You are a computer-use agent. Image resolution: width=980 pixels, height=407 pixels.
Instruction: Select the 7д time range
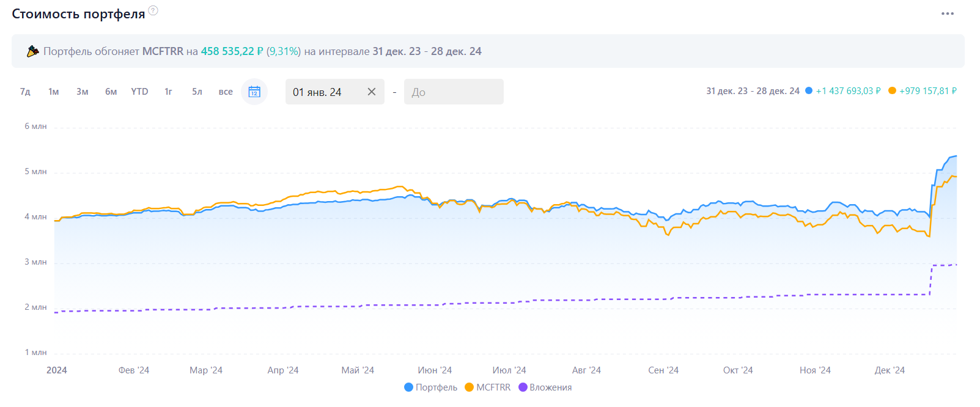click(25, 92)
